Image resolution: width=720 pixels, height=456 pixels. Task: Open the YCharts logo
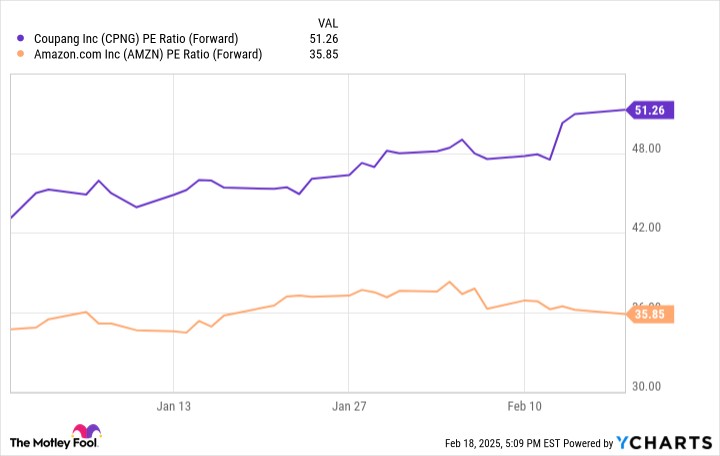click(x=664, y=443)
